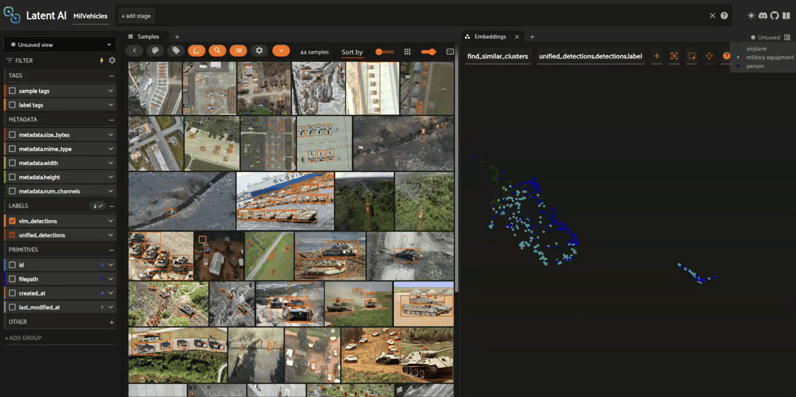Click the grid zoom slider
Viewport: 796px width, 397px height.
pyautogui.click(x=429, y=52)
